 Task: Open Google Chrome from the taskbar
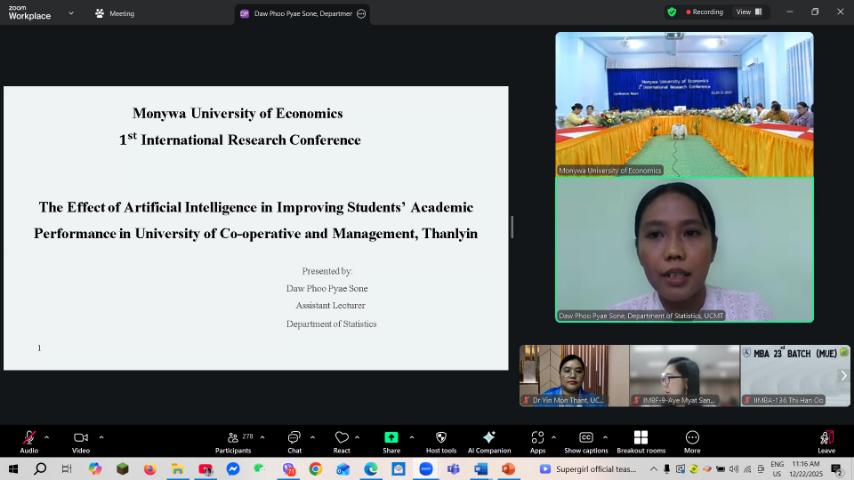click(x=315, y=469)
